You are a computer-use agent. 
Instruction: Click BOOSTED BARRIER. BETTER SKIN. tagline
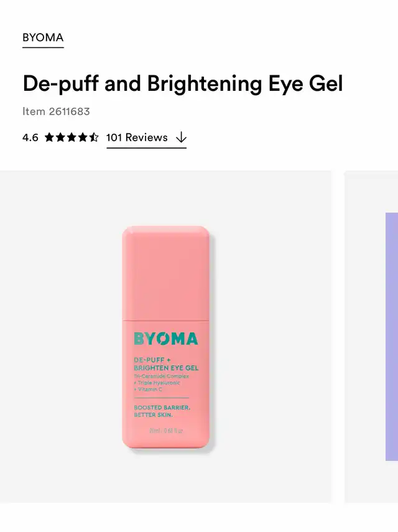(x=162, y=411)
